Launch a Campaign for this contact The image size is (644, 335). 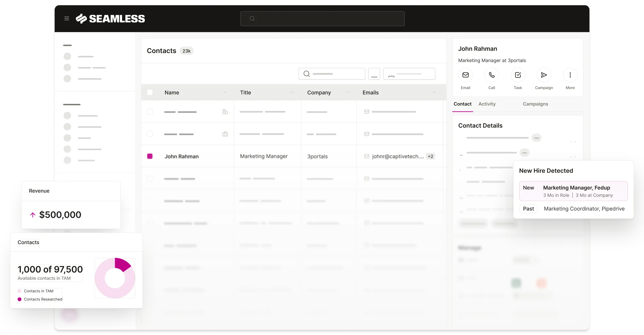pos(544,75)
